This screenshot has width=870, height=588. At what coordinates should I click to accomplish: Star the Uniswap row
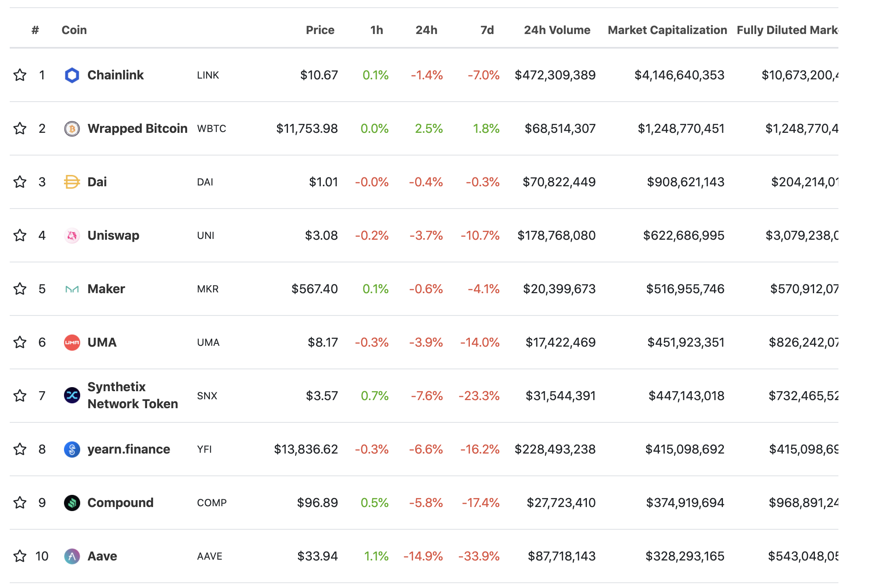point(20,235)
